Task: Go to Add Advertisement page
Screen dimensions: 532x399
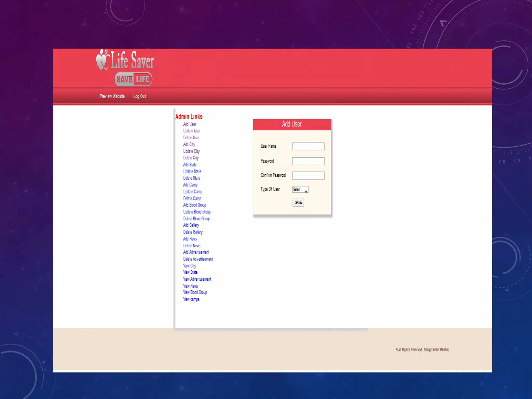Action: 196,252
